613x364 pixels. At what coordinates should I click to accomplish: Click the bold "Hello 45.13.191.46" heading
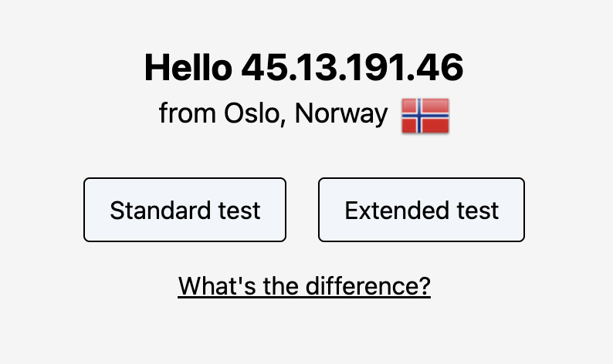click(304, 68)
